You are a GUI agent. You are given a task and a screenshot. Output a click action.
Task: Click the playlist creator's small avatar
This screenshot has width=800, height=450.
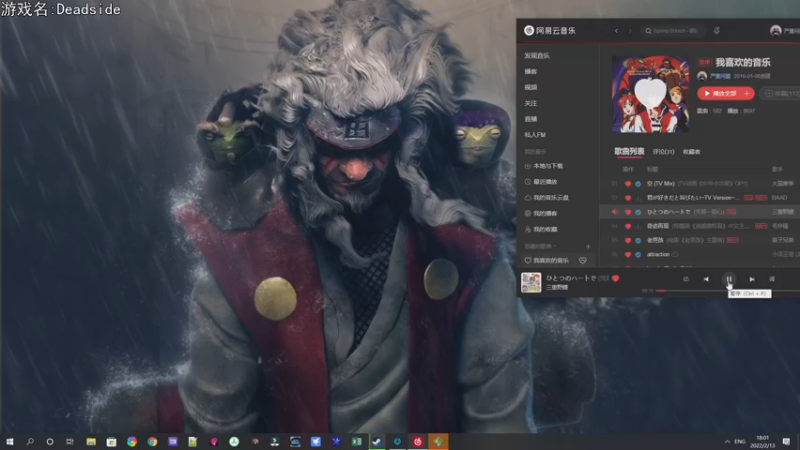702,76
